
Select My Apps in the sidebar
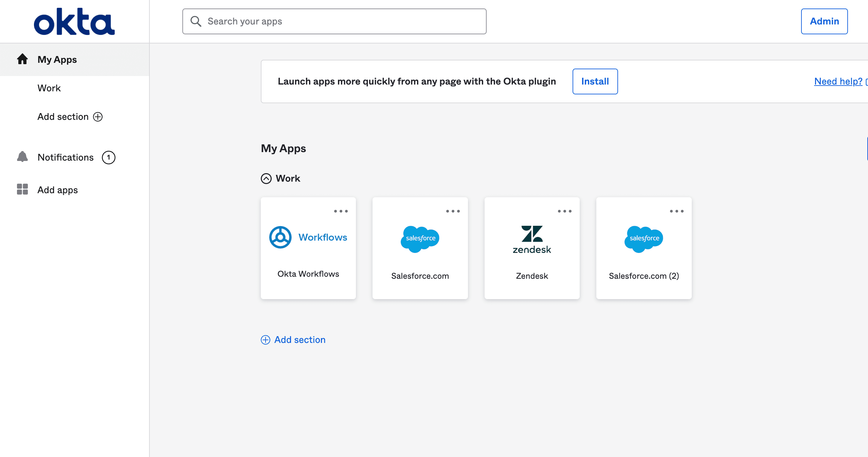[57, 59]
